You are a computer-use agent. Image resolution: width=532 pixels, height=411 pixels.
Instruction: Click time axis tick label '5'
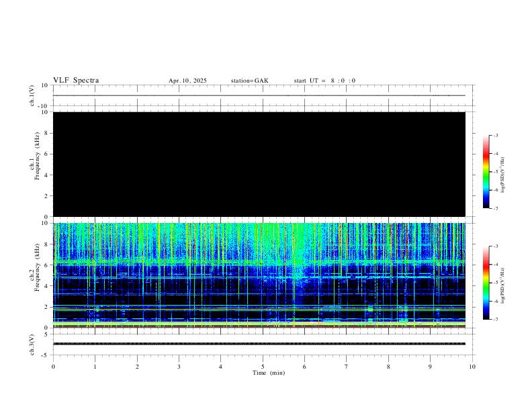coord(263,367)
